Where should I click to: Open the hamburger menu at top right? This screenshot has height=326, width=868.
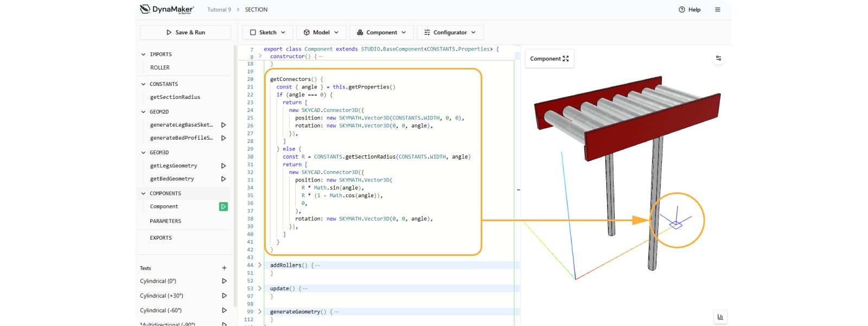click(718, 10)
